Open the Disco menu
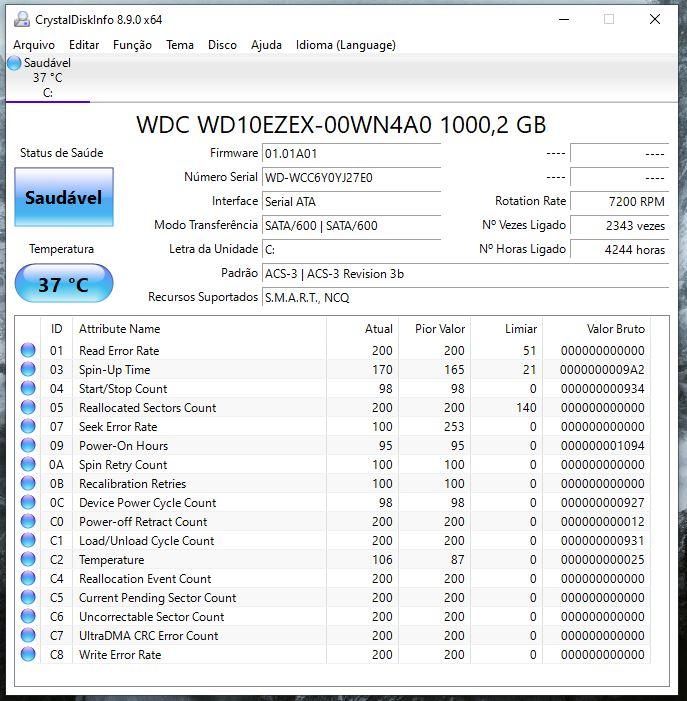This screenshot has height=701, width=687. [222, 45]
